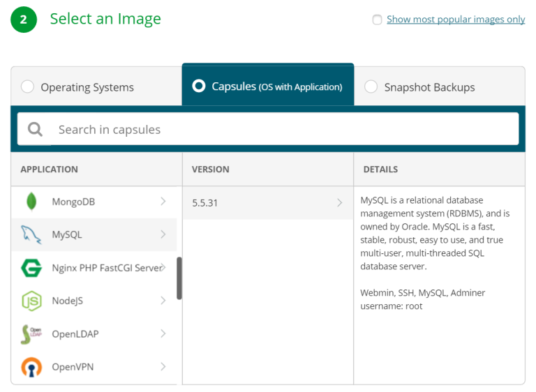
Task: Select version 5.5.31 of MySQL
Action: click(206, 203)
